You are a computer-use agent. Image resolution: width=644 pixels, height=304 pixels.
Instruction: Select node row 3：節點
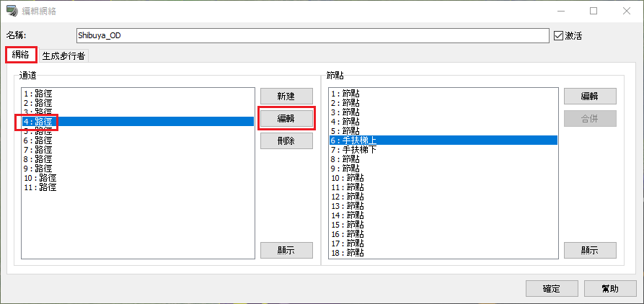(x=444, y=112)
